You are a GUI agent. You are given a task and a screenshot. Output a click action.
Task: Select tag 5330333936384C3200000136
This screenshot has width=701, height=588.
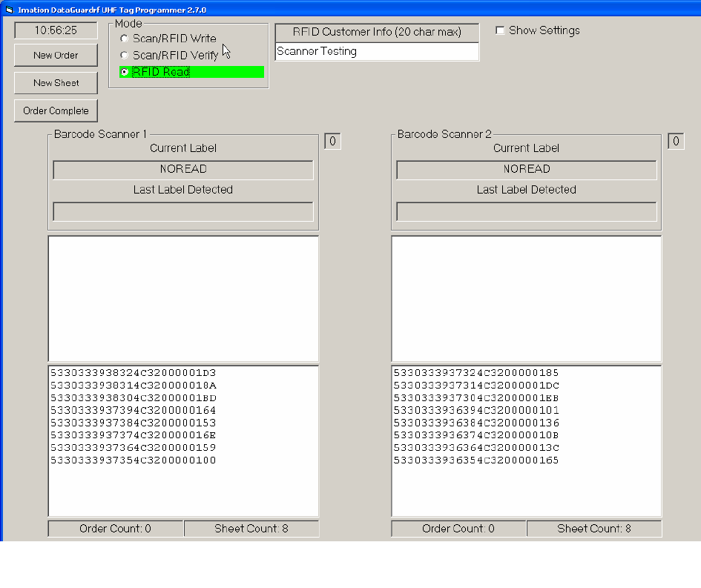click(x=476, y=423)
